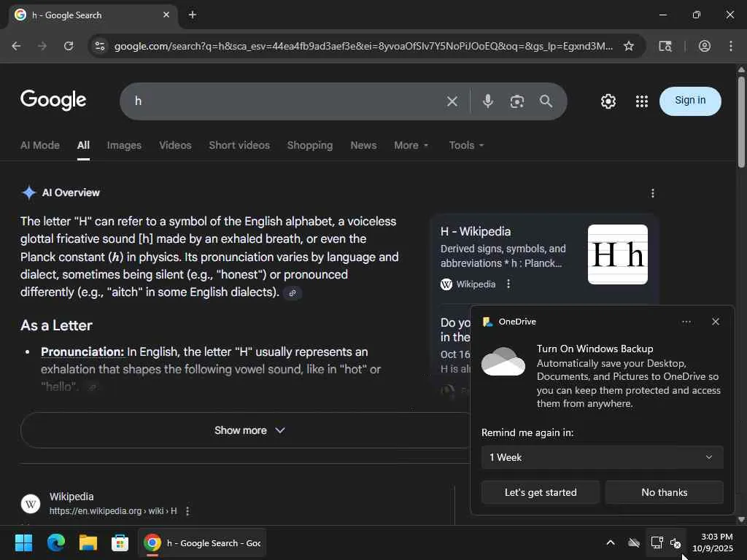Switch to AI Mode tab
This screenshot has width=747, height=560.
pos(40,145)
